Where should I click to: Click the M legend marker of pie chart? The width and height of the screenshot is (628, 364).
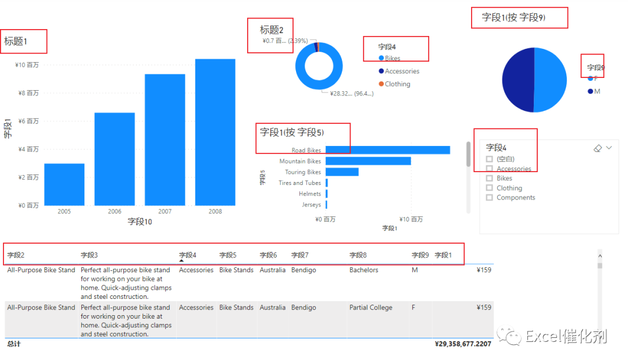[590, 91]
